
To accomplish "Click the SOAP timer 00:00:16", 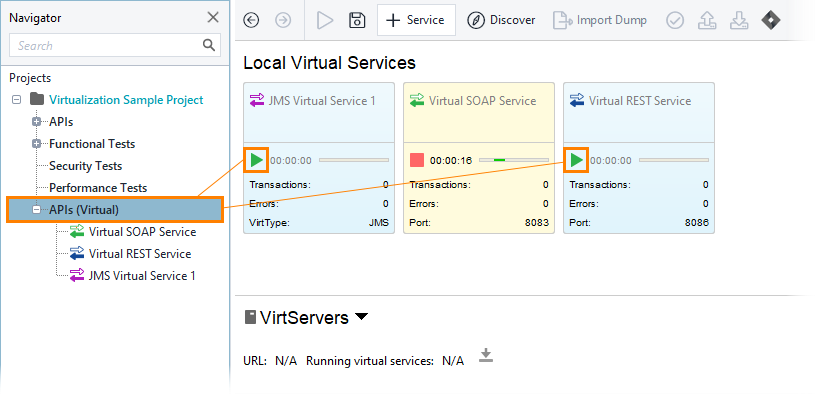I will tap(451, 161).
